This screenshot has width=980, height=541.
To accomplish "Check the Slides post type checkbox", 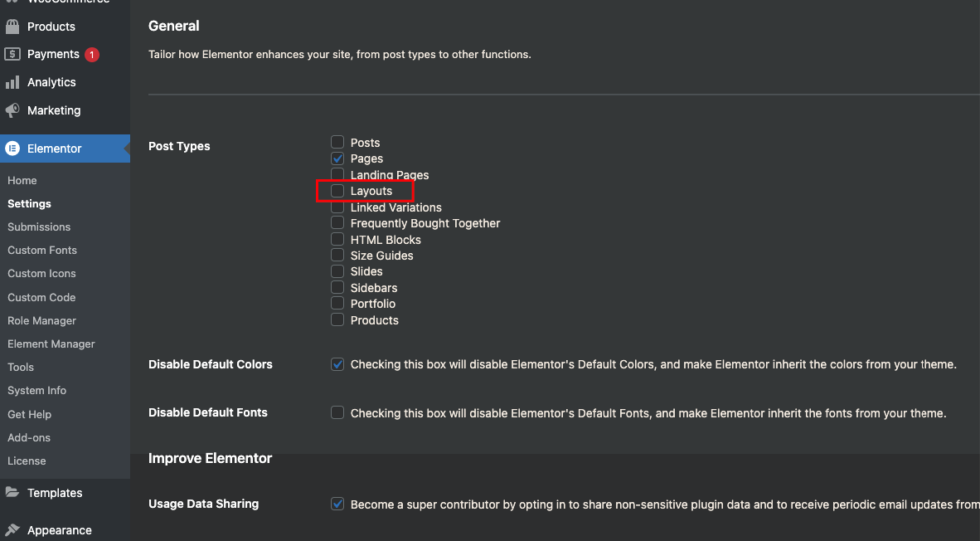I will pyautogui.click(x=337, y=271).
